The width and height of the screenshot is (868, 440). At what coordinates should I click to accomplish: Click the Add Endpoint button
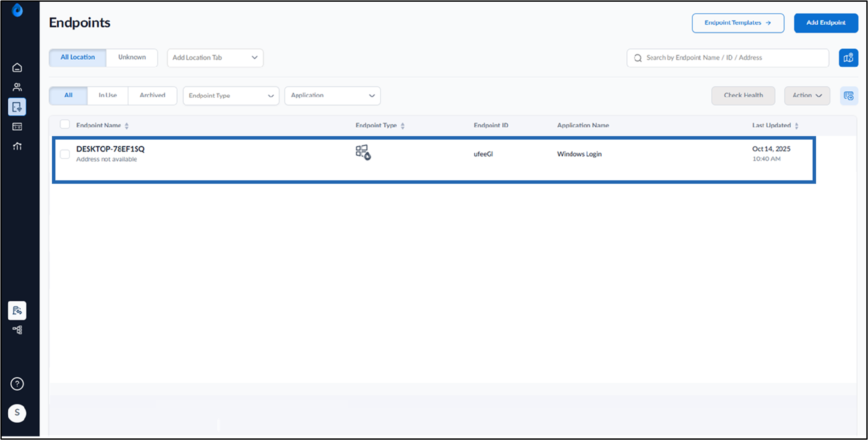[826, 23]
